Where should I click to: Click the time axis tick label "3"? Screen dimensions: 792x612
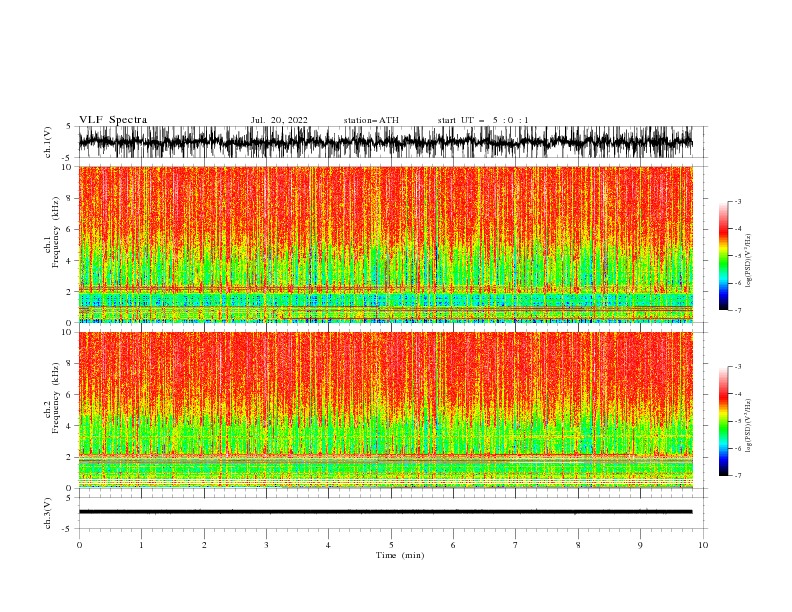click(x=266, y=545)
